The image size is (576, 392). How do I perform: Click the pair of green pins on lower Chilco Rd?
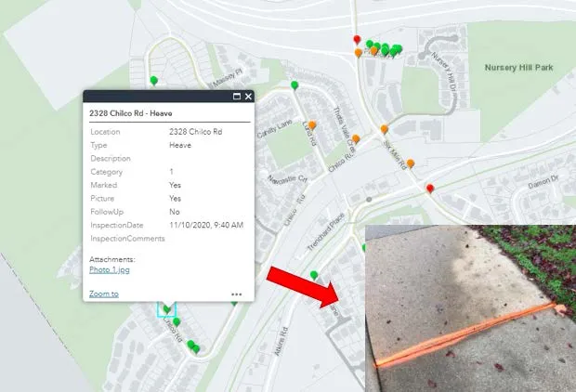[x=193, y=346]
